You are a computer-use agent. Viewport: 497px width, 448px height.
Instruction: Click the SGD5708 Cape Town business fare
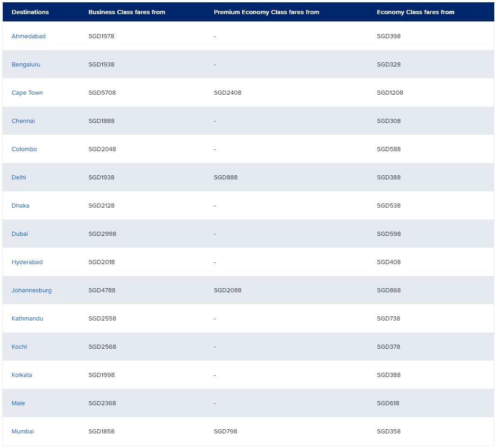pos(102,93)
